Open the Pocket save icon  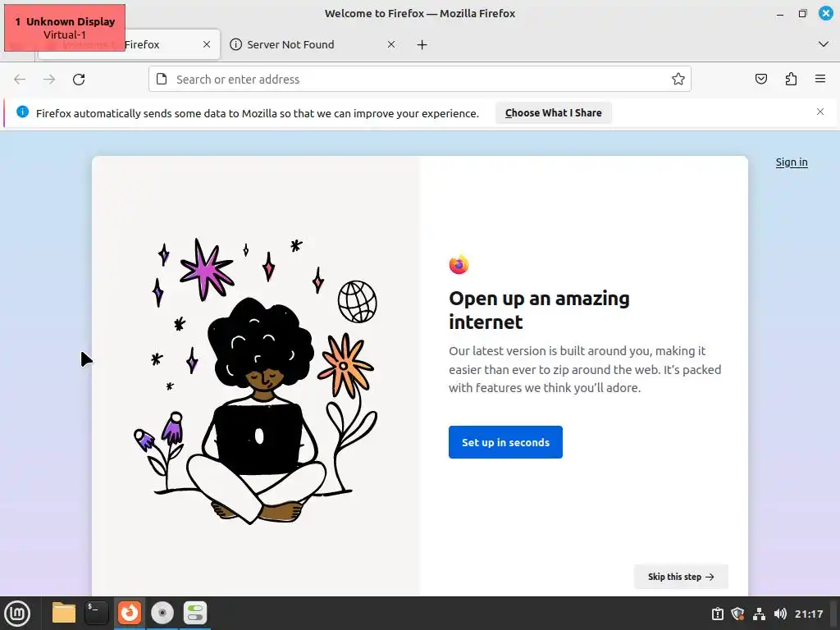[x=761, y=80]
